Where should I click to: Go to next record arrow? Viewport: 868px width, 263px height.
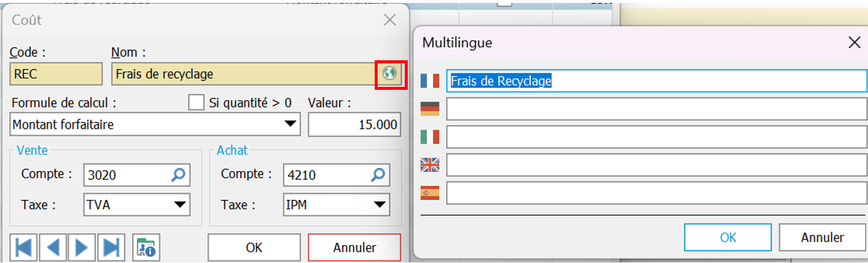tap(81, 246)
